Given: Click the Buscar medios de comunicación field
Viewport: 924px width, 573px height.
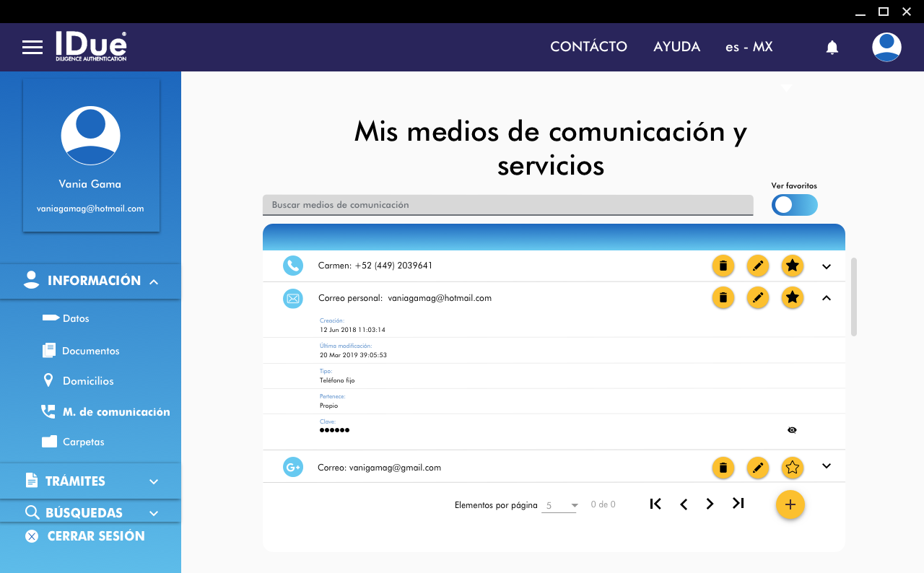Looking at the screenshot, I should 507,205.
